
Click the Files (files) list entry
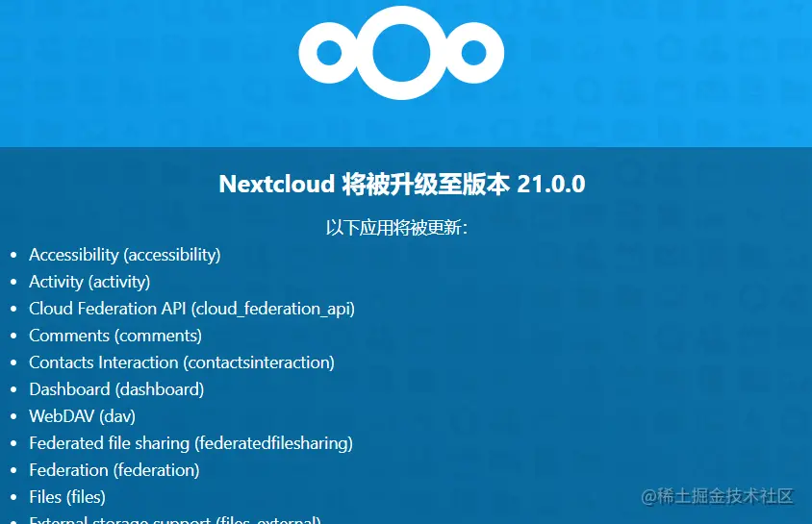[x=67, y=496]
